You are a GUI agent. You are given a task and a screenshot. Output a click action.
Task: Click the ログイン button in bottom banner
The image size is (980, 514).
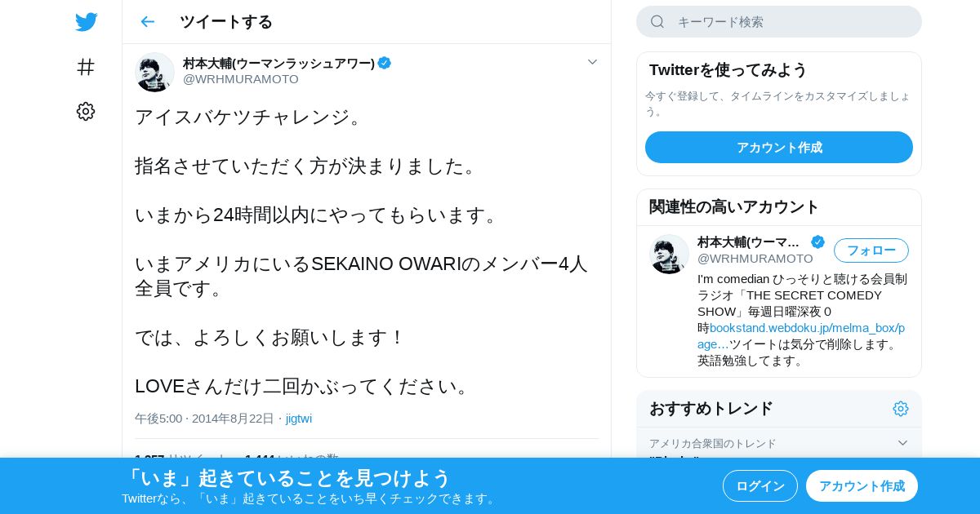tap(760, 486)
